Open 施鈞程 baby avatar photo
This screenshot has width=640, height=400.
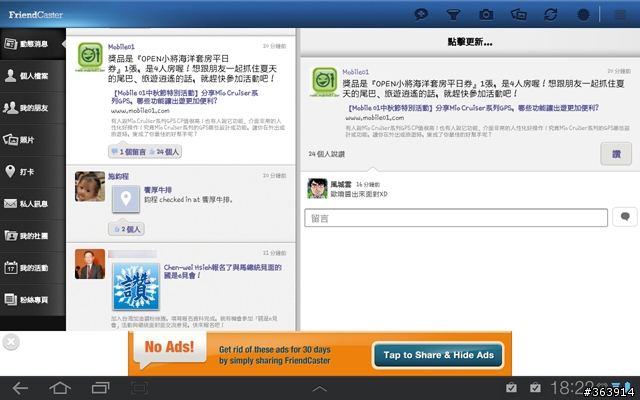pyautogui.click(x=90, y=186)
